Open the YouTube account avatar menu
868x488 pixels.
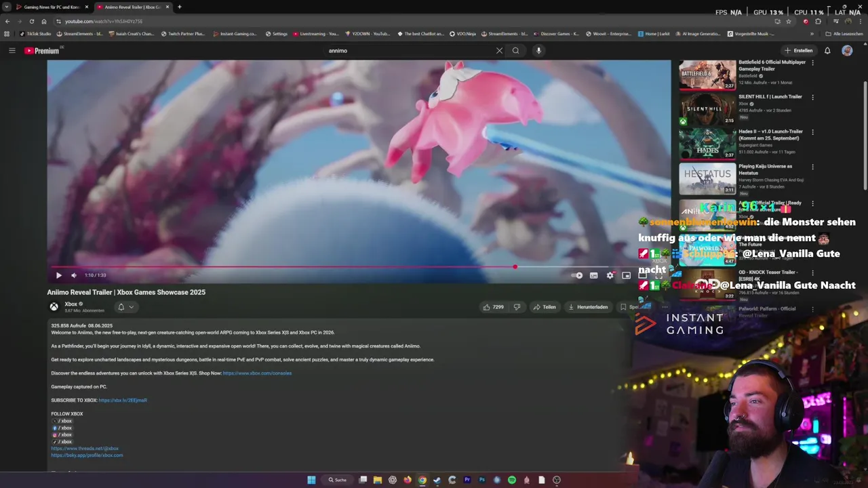(847, 50)
